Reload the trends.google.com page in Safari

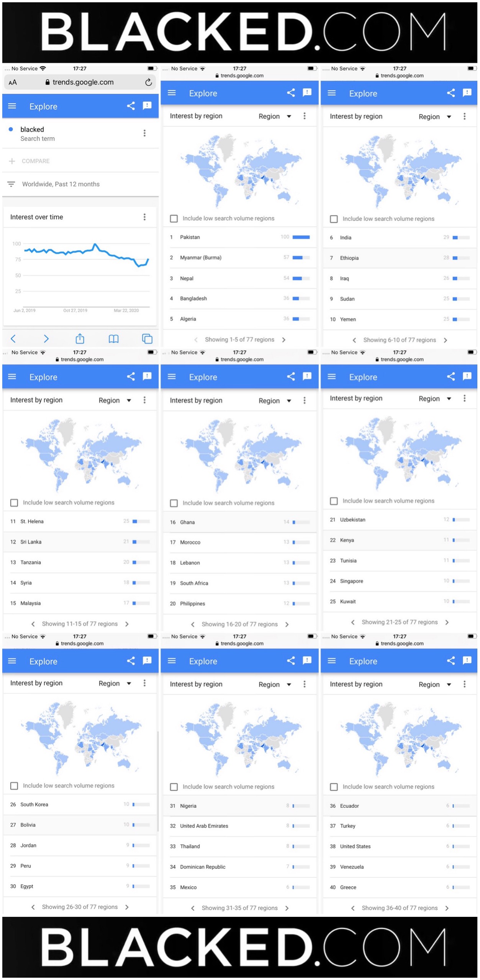pyautogui.click(x=149, y=82)
